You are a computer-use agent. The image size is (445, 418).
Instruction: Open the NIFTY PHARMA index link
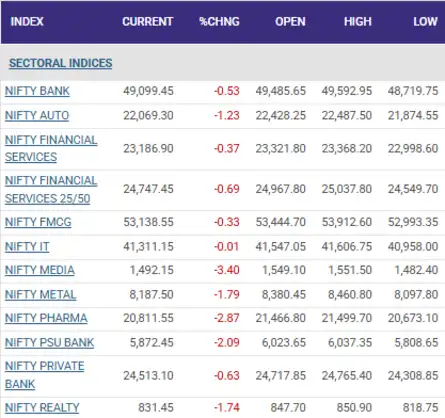point(46,318)
